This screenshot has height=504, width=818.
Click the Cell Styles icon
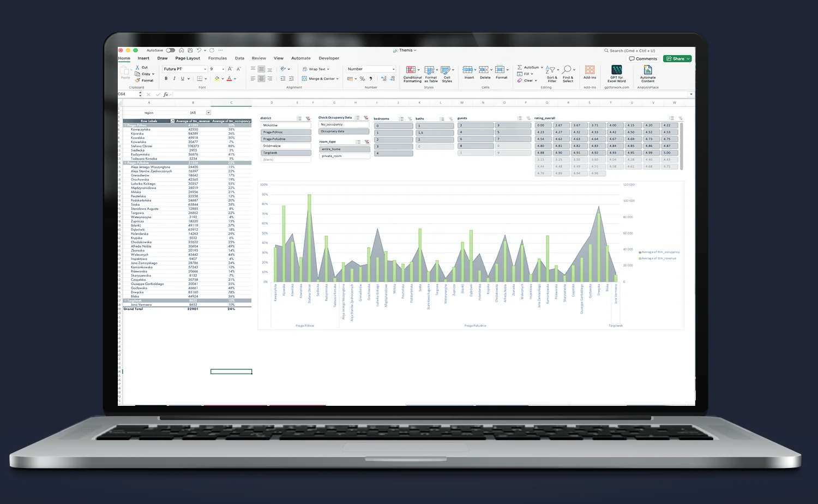[x=446, y=70]
